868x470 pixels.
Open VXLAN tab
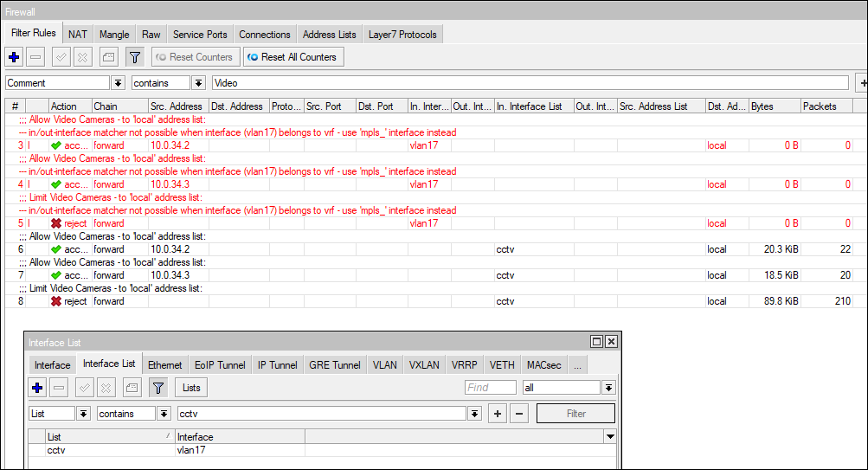[424, 364]
